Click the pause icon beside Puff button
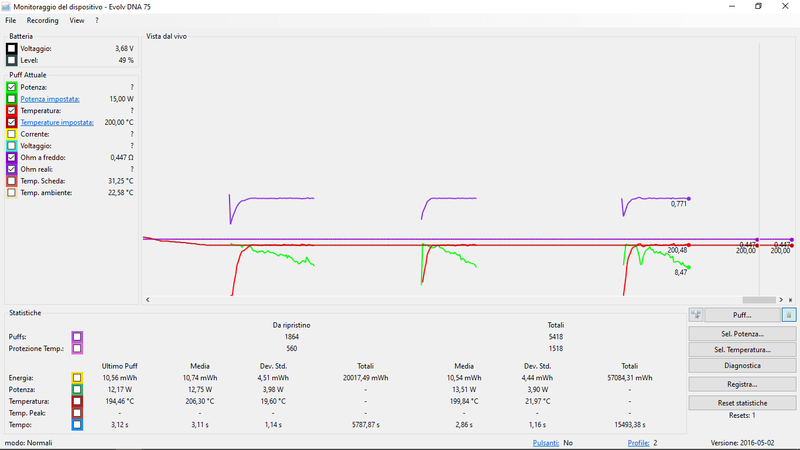800x450 pixels. [789, 315]
